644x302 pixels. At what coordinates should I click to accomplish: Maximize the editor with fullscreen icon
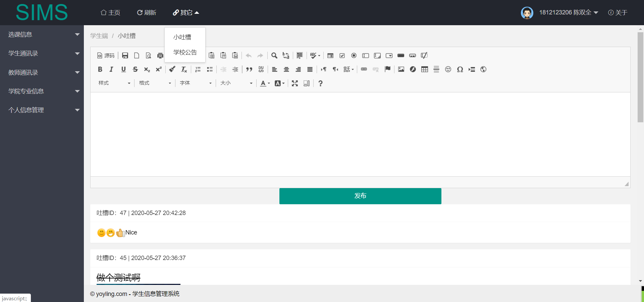pos(294,83)
